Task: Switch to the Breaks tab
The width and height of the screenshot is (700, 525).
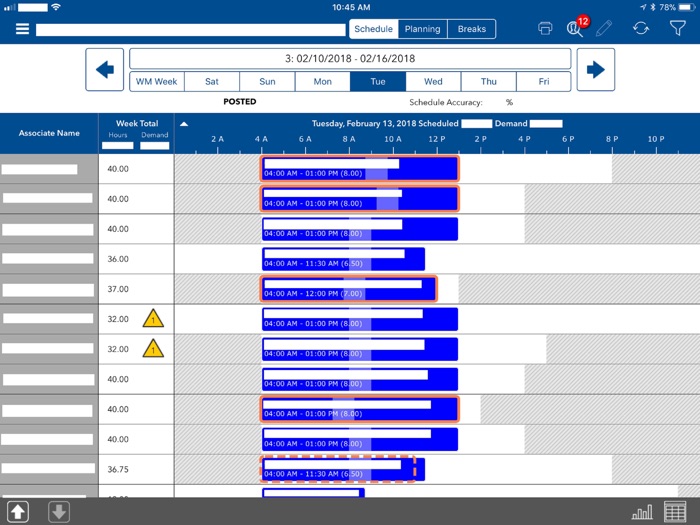Action: pos(471,29)
